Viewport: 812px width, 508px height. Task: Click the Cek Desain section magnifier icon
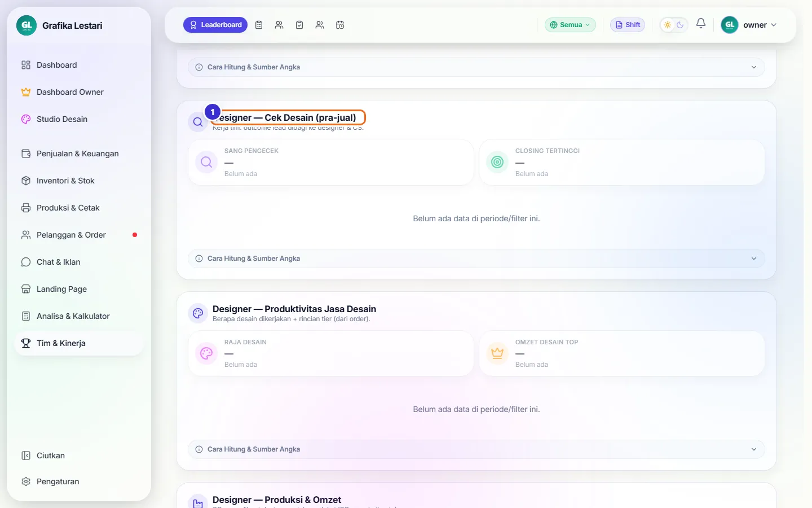pos(198,122)
